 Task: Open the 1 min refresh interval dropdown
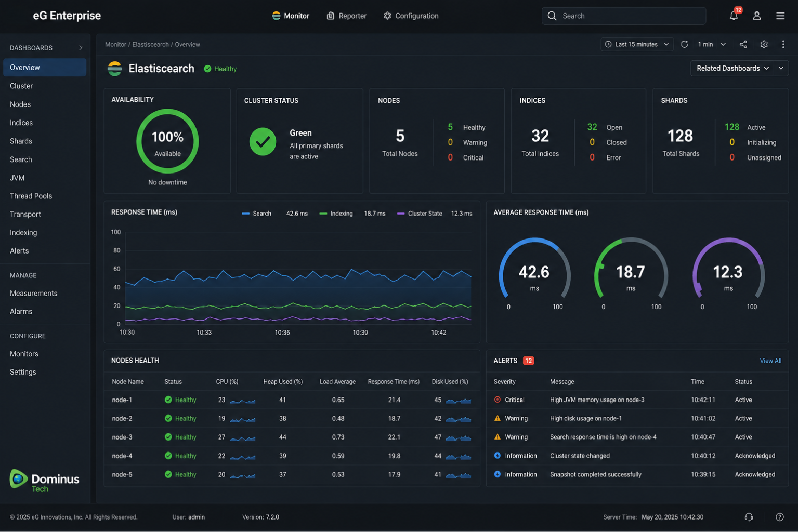coord(711,44)
